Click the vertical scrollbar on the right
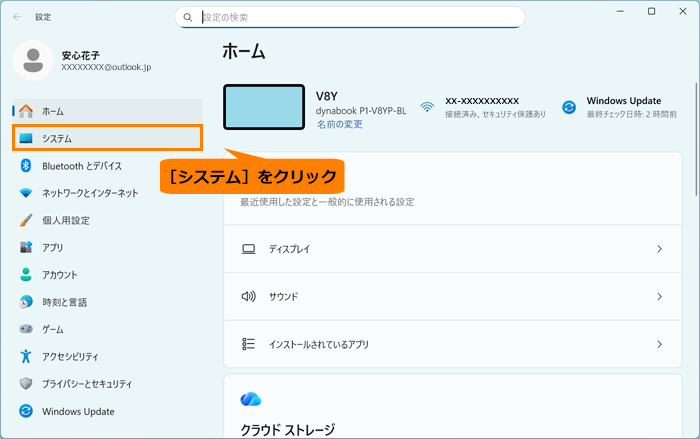This screenshot has height=439, width=700. pyautogui.click(x=696, y=139)
